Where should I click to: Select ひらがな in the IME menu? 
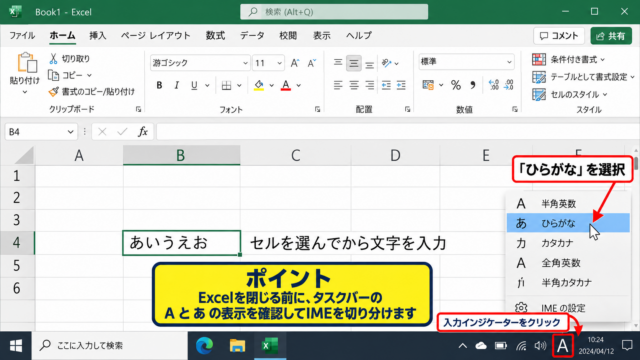click(568, 223)
